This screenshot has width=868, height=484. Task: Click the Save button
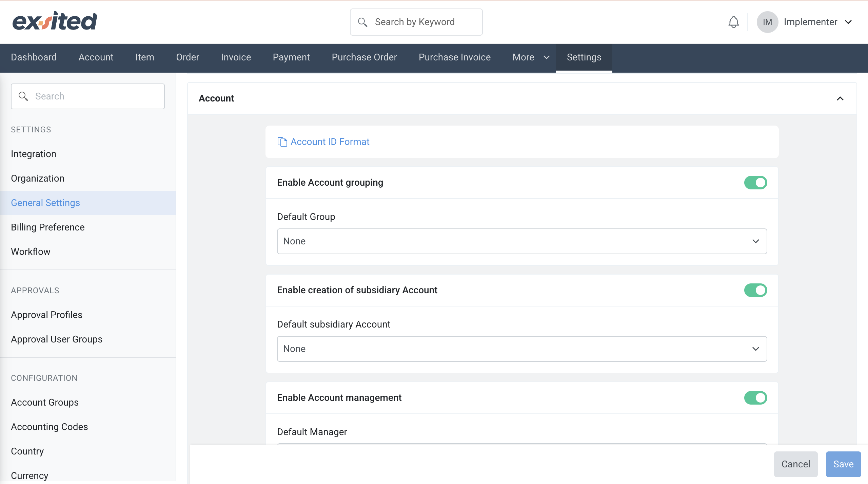(x=843, y=464)
